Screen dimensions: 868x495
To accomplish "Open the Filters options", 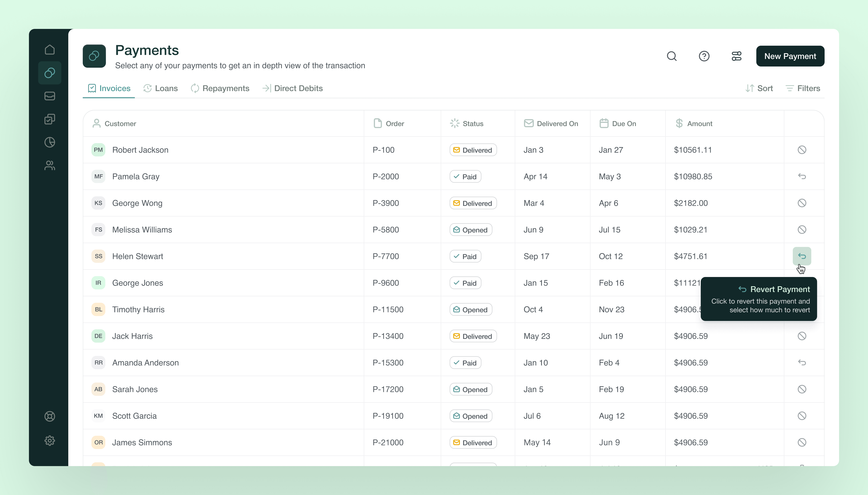I will (x=803, y=88).
